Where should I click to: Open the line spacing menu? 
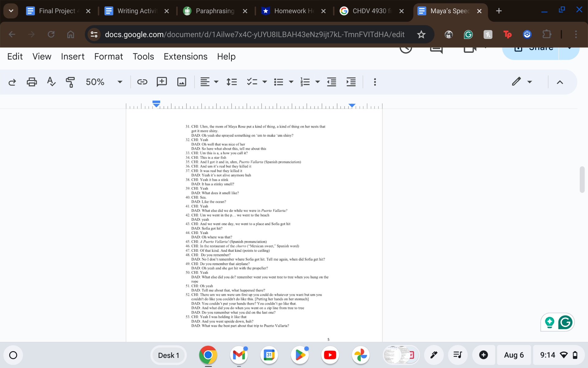[232, 82]
